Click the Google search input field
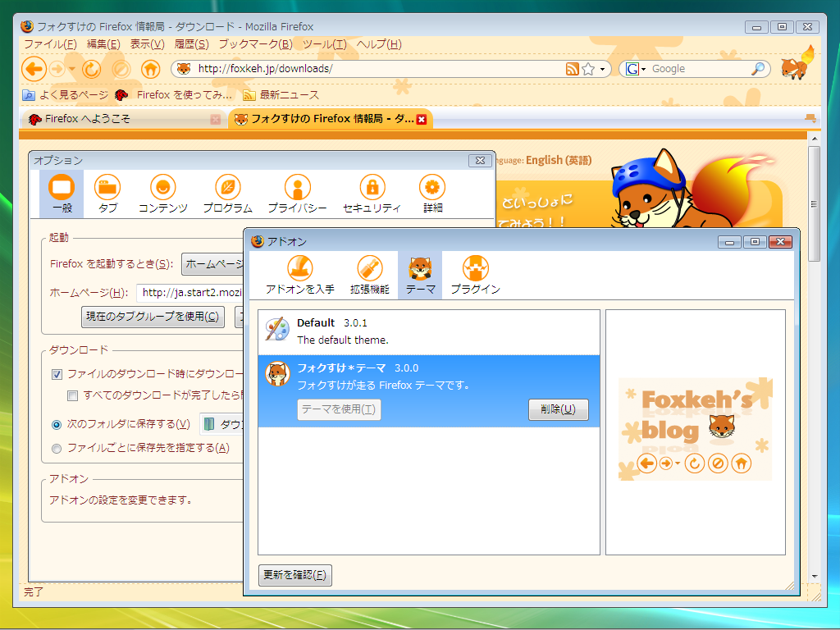This screenshot has height=630, width=840. tap(699, 69)
